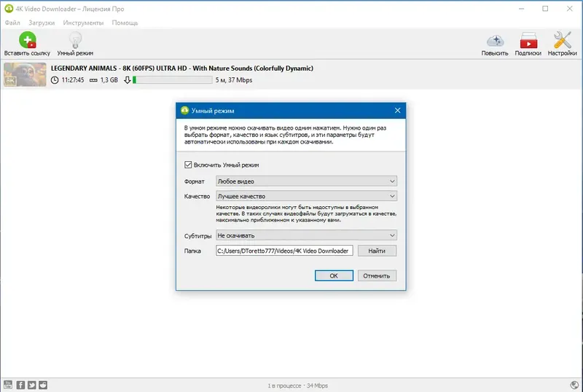Click the LEGENDARY ANIMALS video thumbnail
This screenshot has width=583, height=392.
click(25, 74)
